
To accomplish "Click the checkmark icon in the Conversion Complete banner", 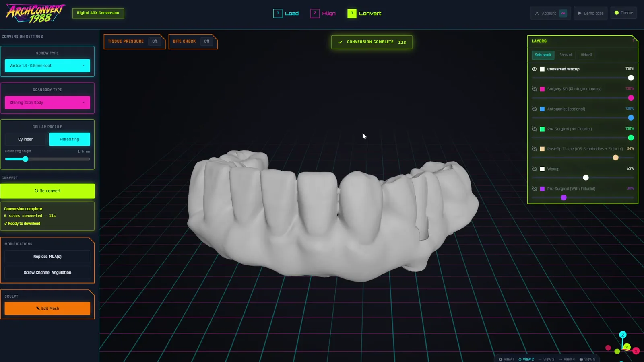I will 340,42.
